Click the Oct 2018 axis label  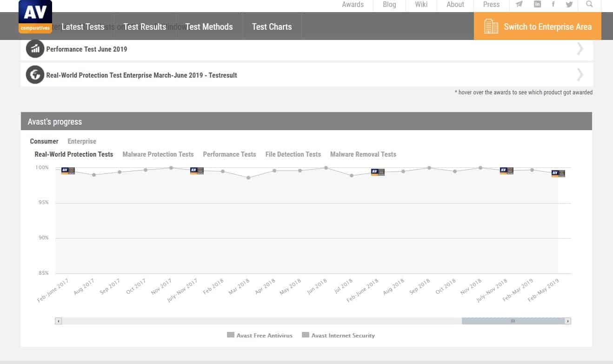click(x=446, y=287)
